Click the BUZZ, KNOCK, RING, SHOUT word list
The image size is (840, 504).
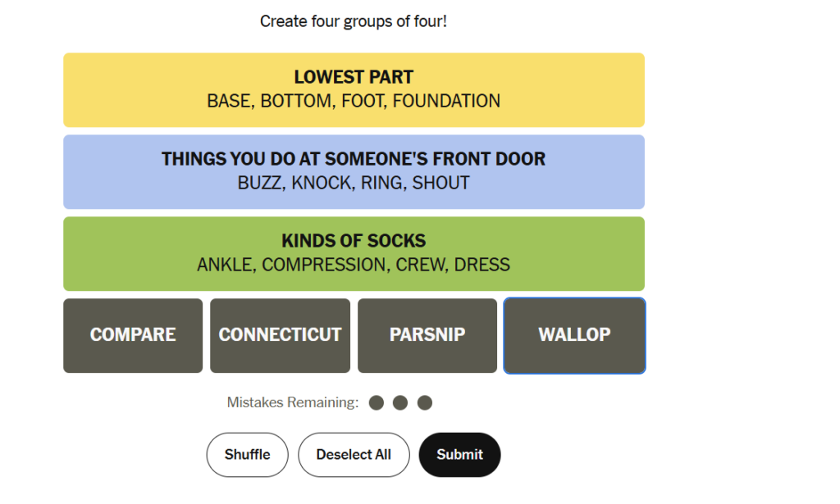coord(354,183)
